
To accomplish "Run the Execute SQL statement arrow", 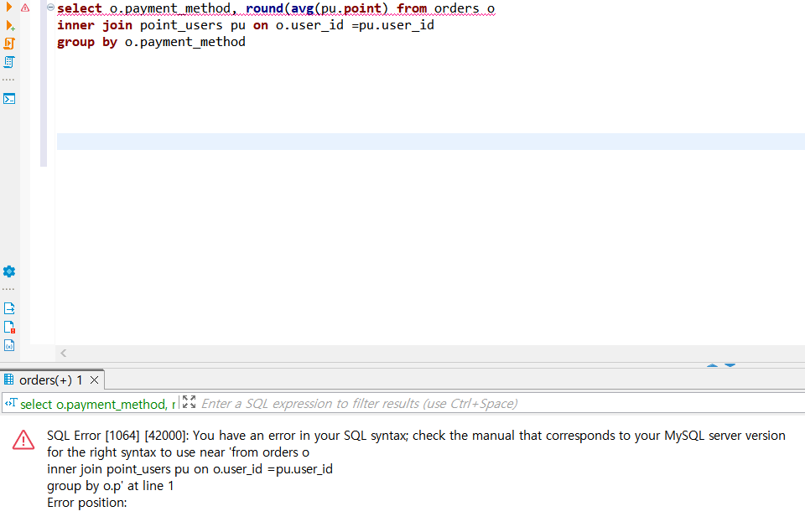I will tap(8, 8).
